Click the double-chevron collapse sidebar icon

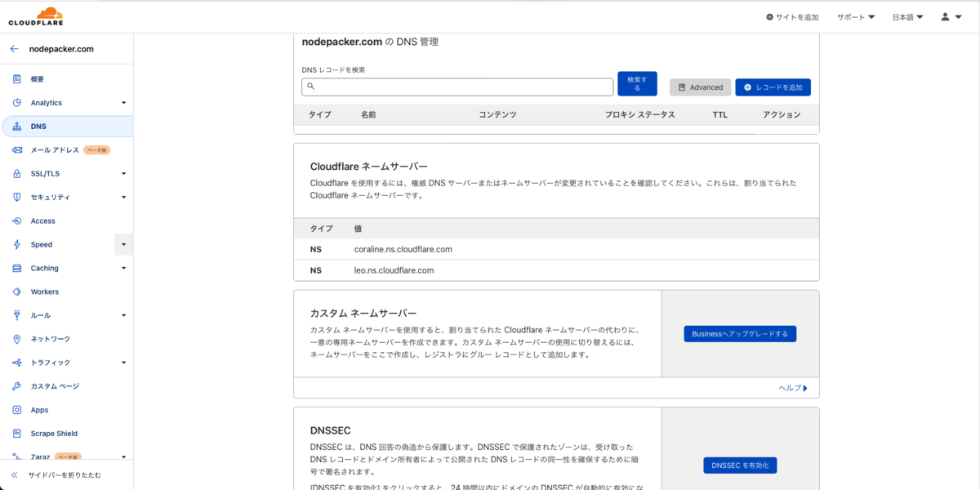pos(15,475)
